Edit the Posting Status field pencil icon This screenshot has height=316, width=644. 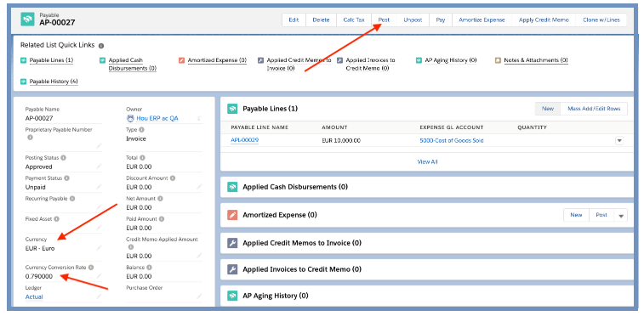(x=99, y=166)
